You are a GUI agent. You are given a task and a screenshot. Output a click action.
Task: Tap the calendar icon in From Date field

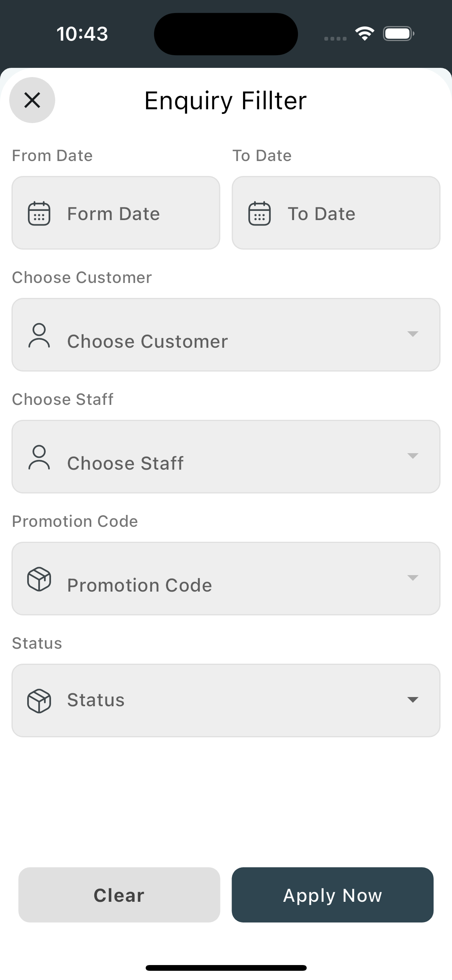point(39,214)
